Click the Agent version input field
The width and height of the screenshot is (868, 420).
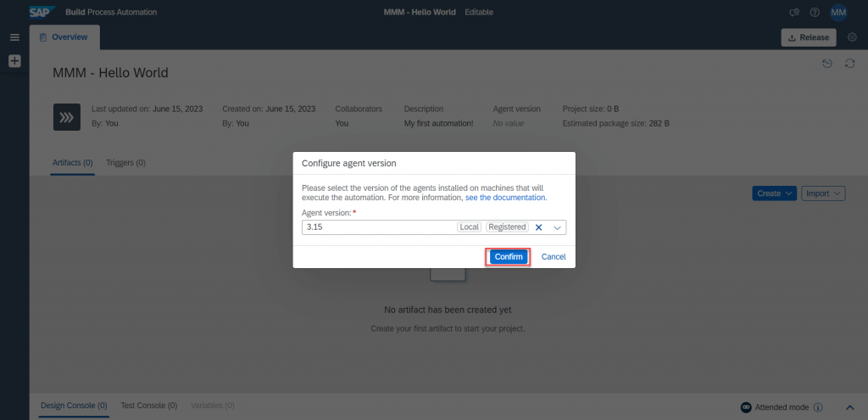434,227
